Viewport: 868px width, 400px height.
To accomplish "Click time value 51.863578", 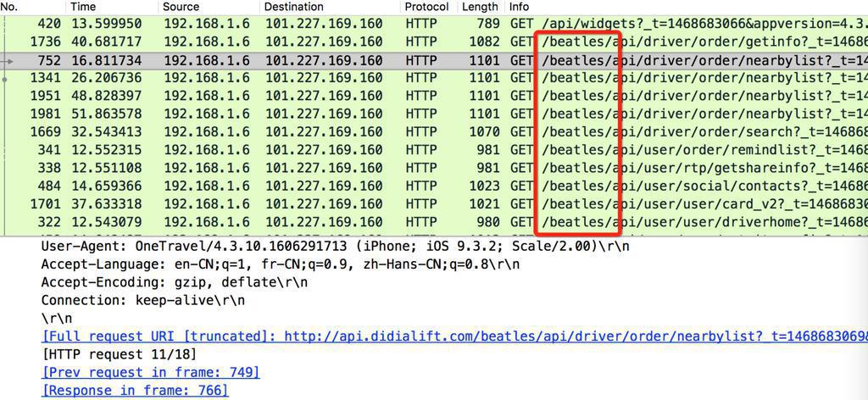I will pyautogui.click(x=106, y=114).
